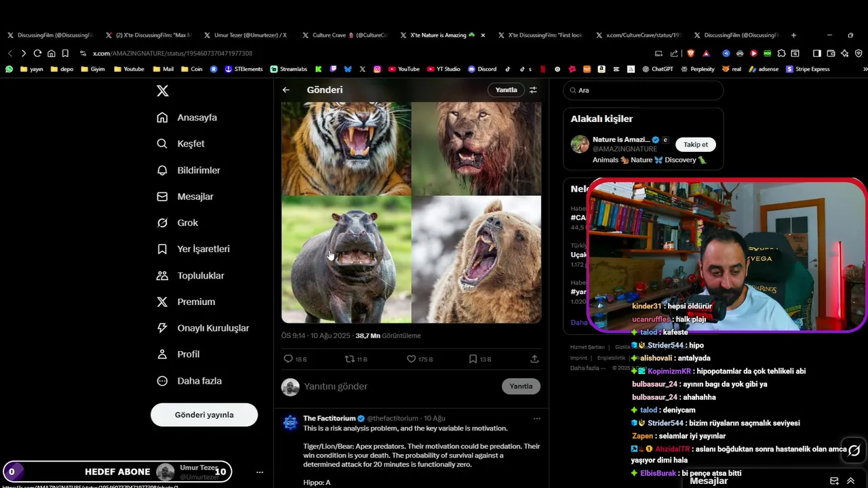
Task: Open The Factitorium profile link
Action: tap(329, 418)
